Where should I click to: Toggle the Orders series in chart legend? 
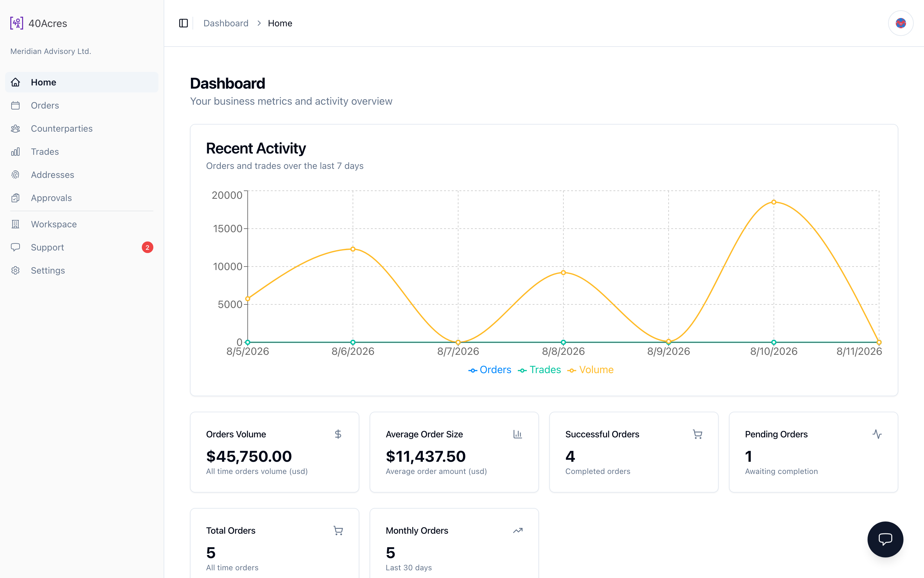pyautogui.click(x=490, y=370)
